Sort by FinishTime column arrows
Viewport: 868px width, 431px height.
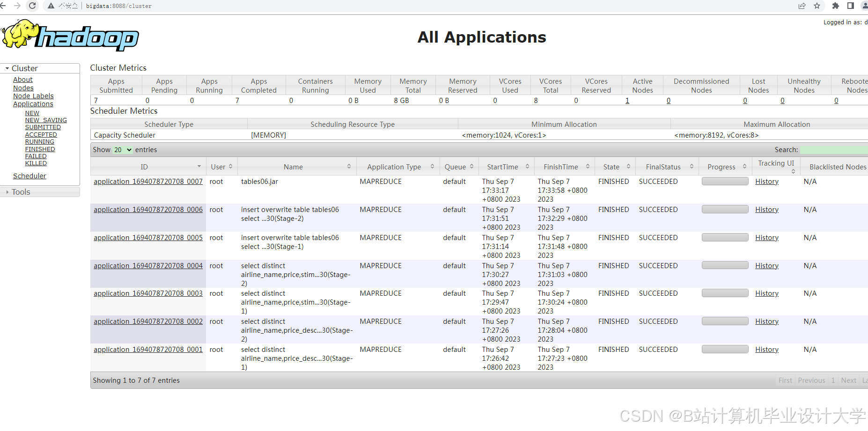click(588, 167)
